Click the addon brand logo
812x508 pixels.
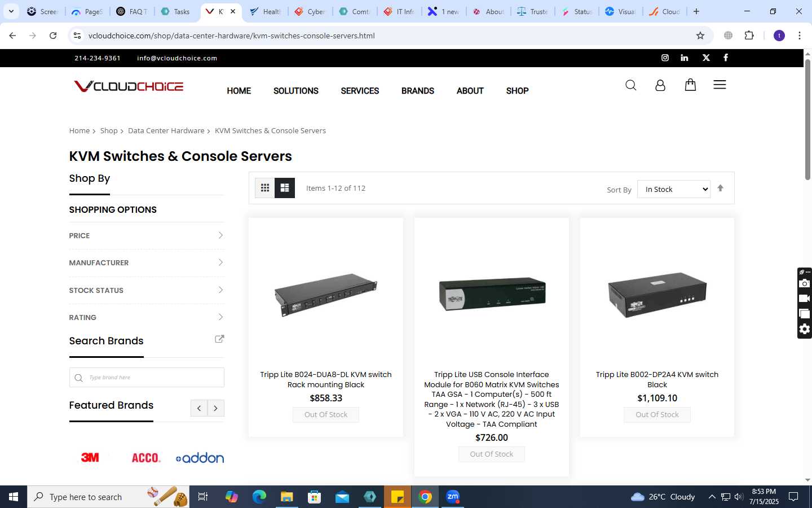200,458
